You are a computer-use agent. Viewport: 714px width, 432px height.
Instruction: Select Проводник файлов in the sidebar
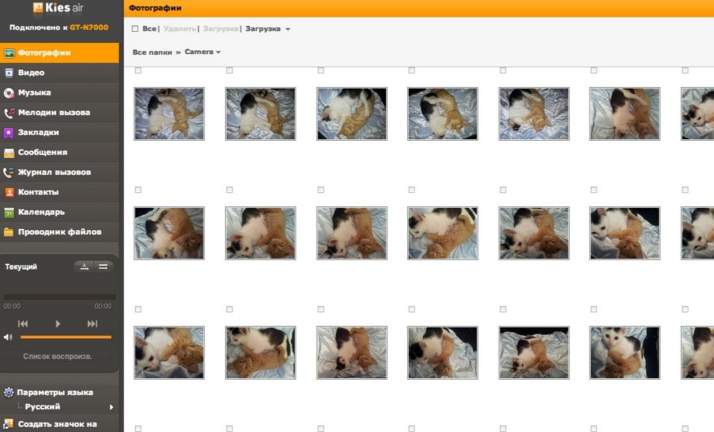pos(59,232)
